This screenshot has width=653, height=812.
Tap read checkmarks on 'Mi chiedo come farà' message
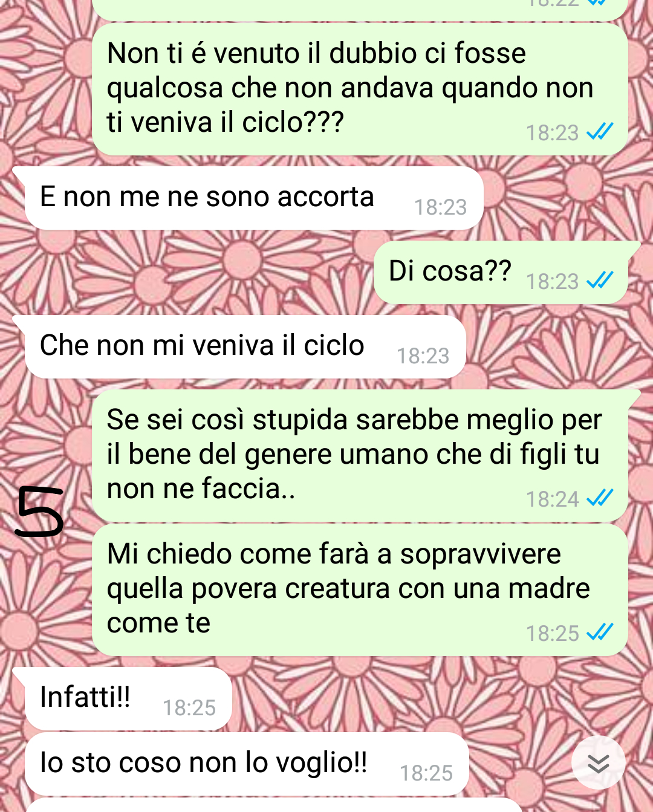(600, 632)
